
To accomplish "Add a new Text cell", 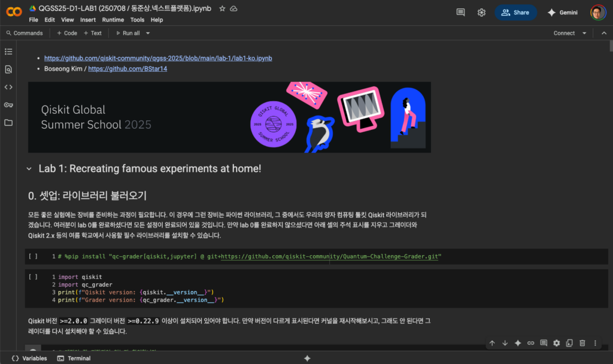I will tap(93, 34).
